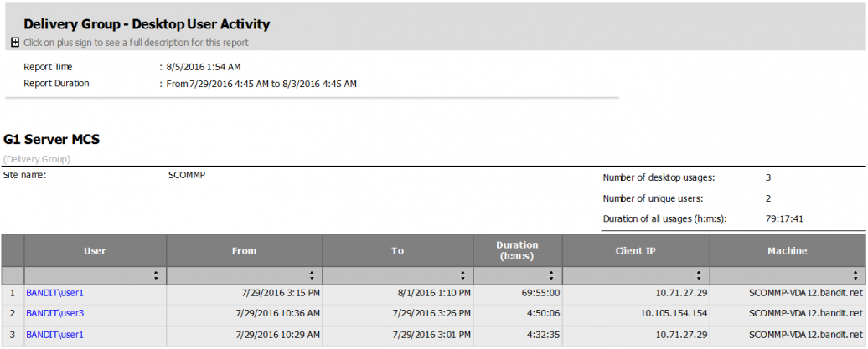The width and height of the screenshot is (868, 349).
Task: Click the G1 Server MCS group heading
Action: point(51,140)
